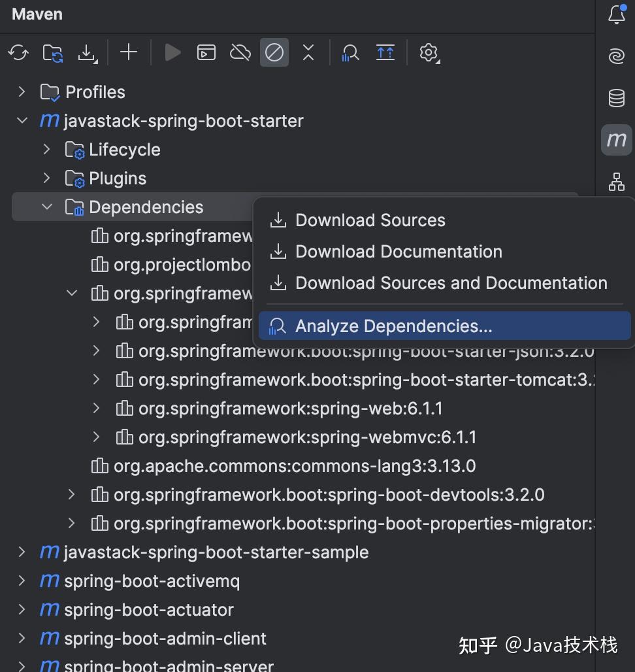The height and width of the screenshot is (672, 635).
Task: Collapse the javastack-spring-boot-starter project node
Action: [x=22, y=121]
